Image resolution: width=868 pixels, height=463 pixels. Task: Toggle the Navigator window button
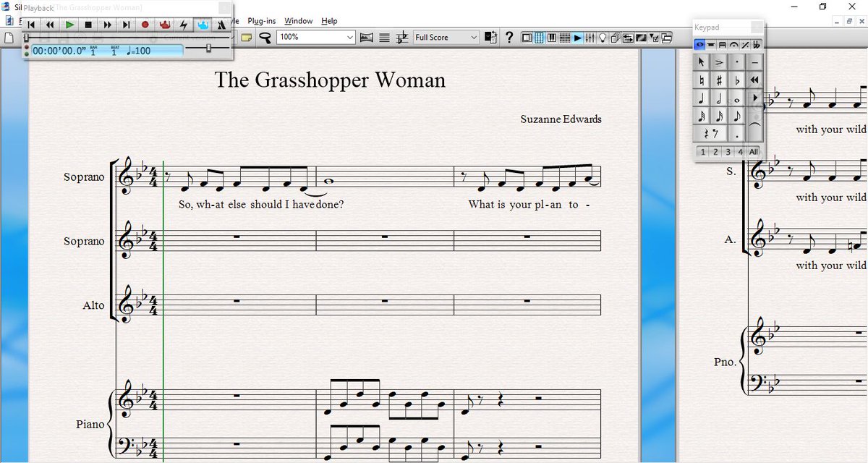[x=527, y=38]
